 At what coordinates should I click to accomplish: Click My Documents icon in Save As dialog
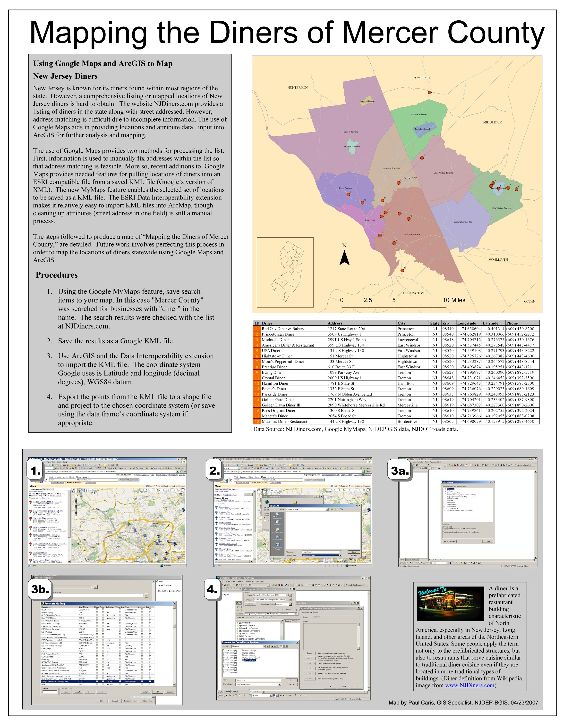tap(278, 531)
